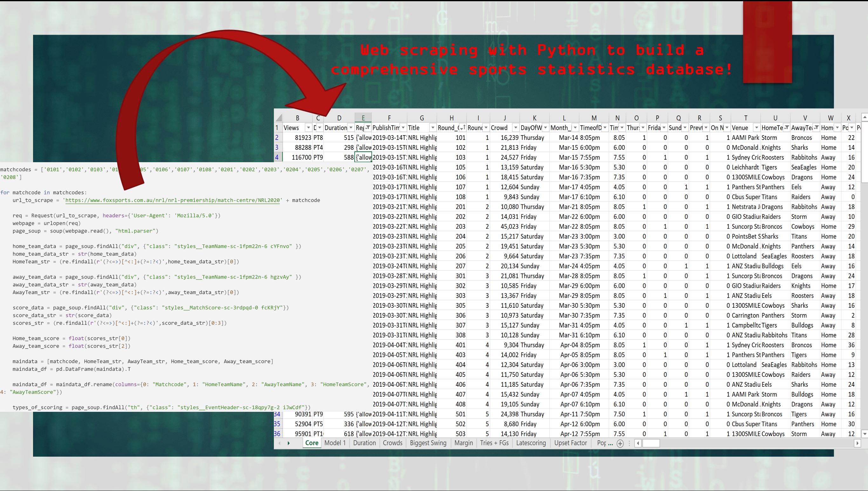This screenshot has width=868, height=491.
Task: Open the Duration sheet tab
Action: tap(364, 443)
